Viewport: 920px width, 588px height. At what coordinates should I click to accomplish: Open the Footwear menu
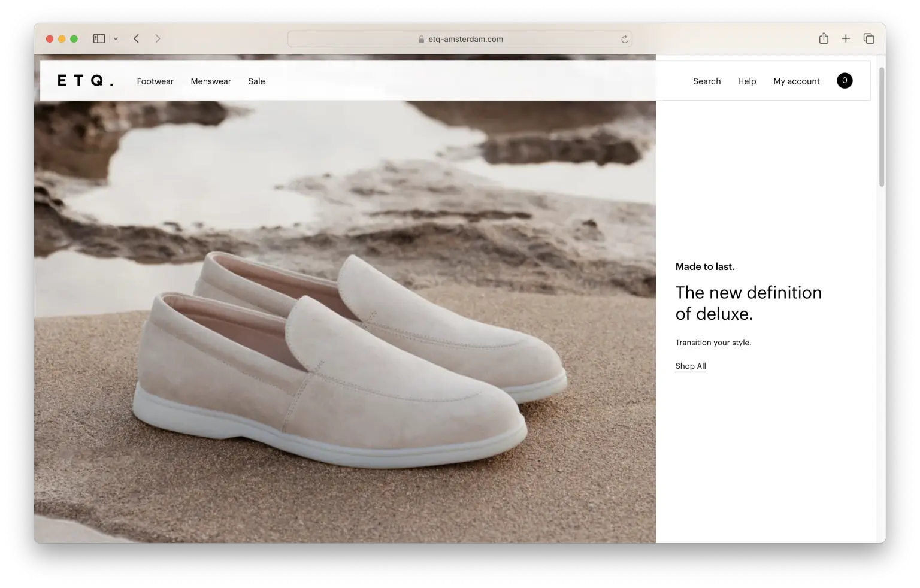point(155,81)
